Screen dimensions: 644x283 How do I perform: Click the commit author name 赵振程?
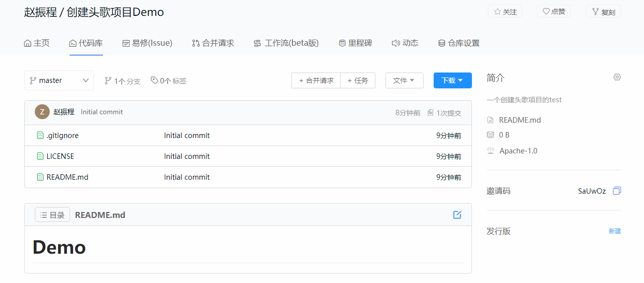point(64,112)
